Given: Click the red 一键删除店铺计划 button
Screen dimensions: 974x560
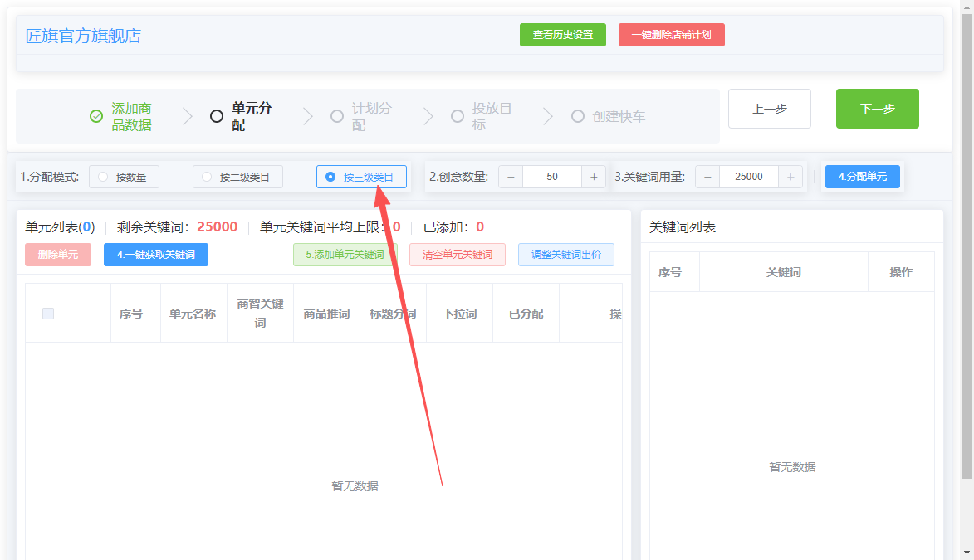Looking at the screenshot, I should 672,35.
